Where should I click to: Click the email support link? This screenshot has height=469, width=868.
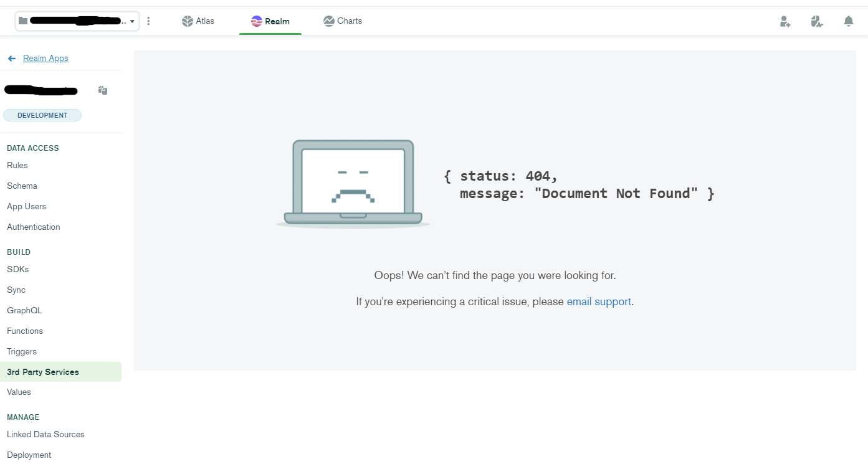point(599,301)
